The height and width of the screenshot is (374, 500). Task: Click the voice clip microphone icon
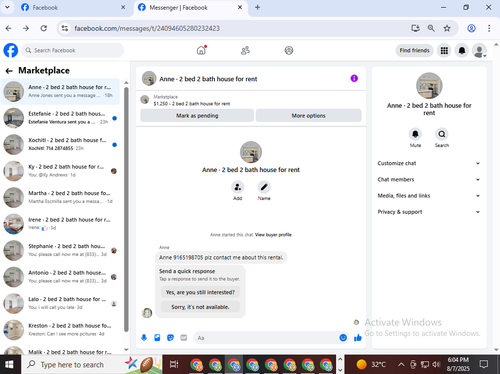pyautogui.click(x=144, y=338)
